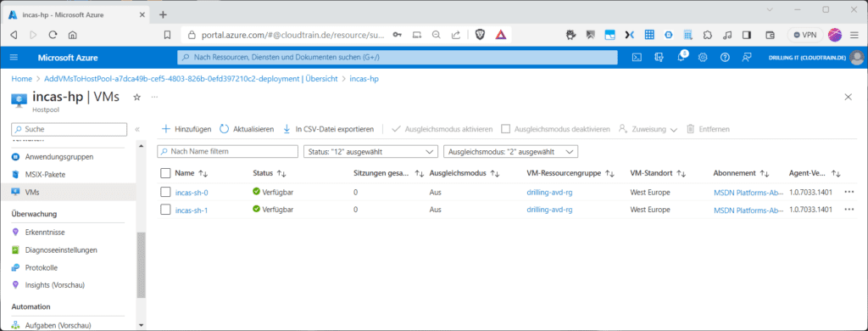Sort by VM-Standort column header
The width and height of the screenshot is (868, 331).
(x=658, y=173)
